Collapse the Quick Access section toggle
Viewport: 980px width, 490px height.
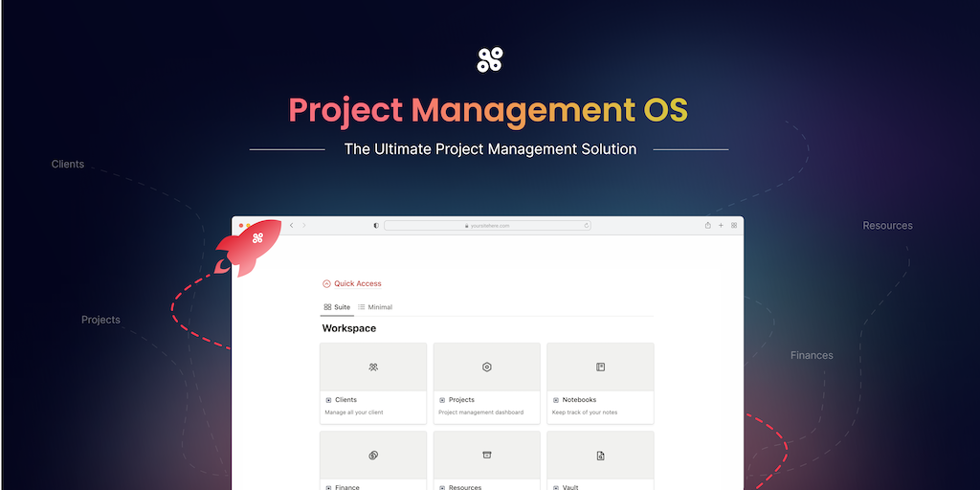pos(326,283)
